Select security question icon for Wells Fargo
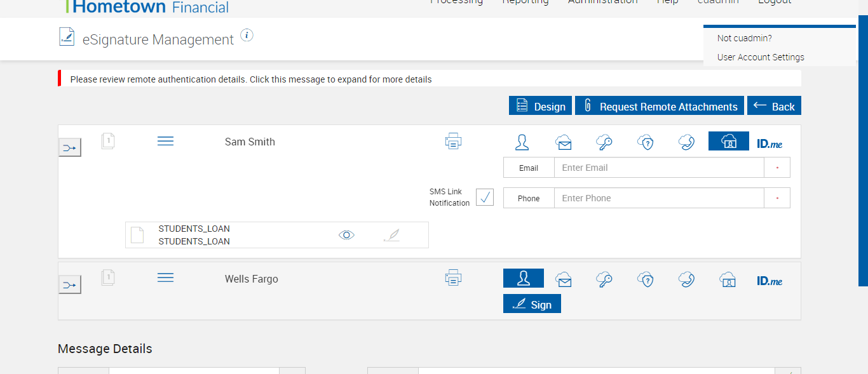 646,279
